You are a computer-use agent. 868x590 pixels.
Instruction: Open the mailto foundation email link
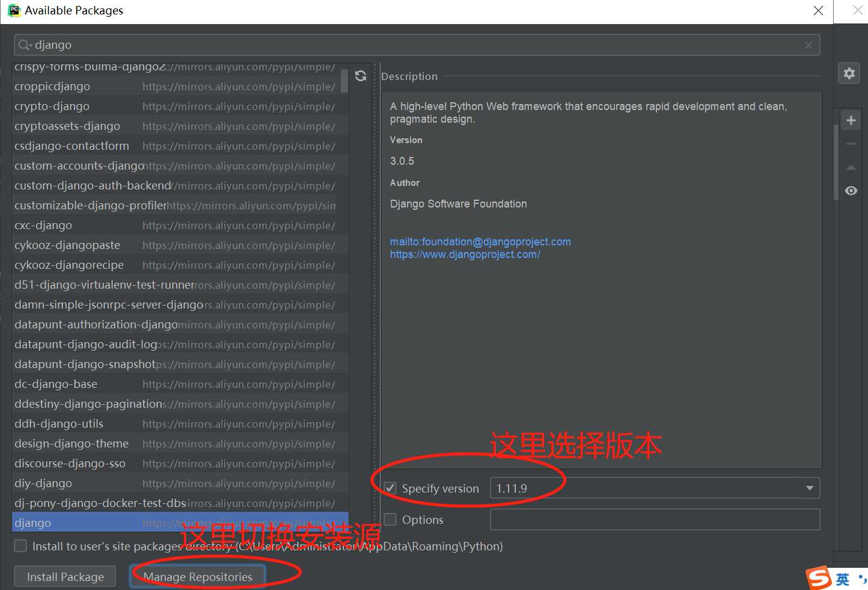pyautogui.click(x=480, y=242)
